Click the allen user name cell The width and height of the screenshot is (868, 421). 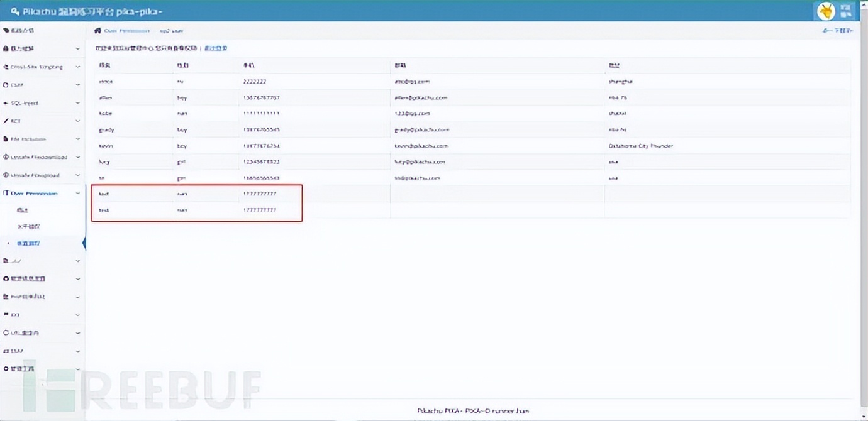[105, 97]
